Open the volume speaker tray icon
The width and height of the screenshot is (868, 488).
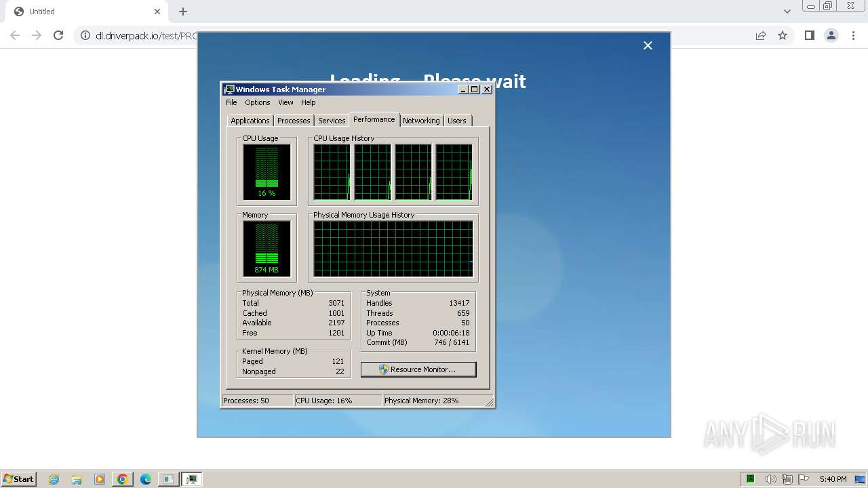tap(770, 479)
